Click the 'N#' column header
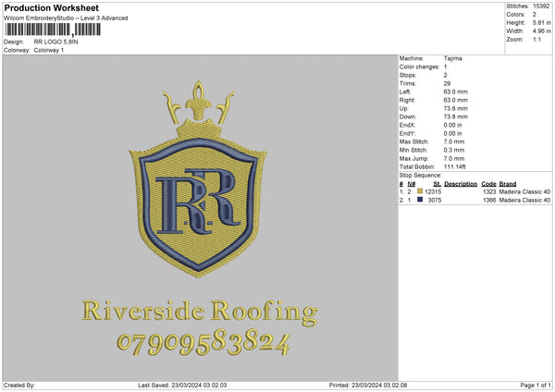Viewport: 555px width, 392px height. (412, 184)
